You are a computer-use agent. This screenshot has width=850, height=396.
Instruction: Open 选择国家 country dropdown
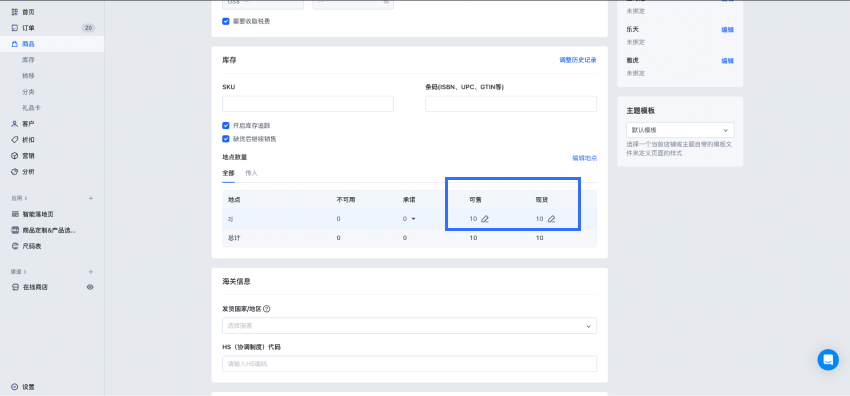coord(409,326)
